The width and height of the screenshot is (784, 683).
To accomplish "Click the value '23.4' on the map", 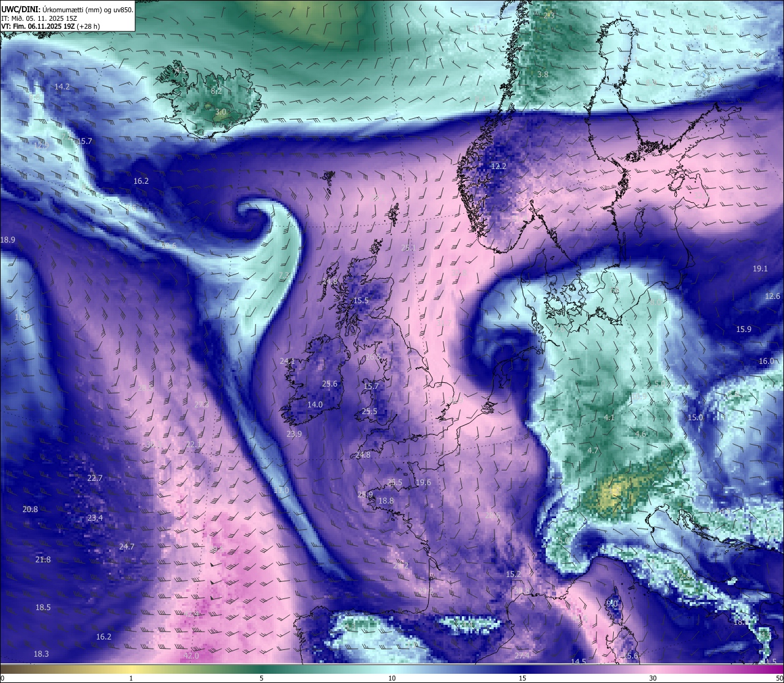I will (x=95, y=518).
